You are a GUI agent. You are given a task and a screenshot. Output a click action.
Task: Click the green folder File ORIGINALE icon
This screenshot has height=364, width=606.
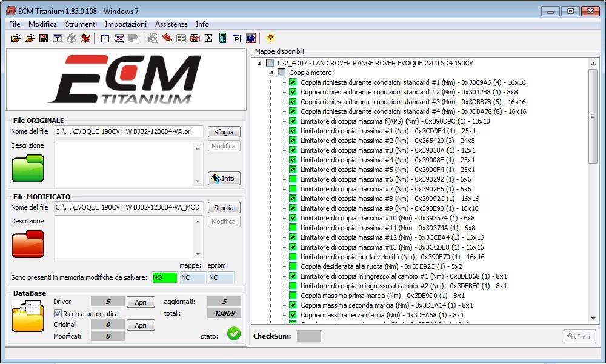(x=28, y=168)
